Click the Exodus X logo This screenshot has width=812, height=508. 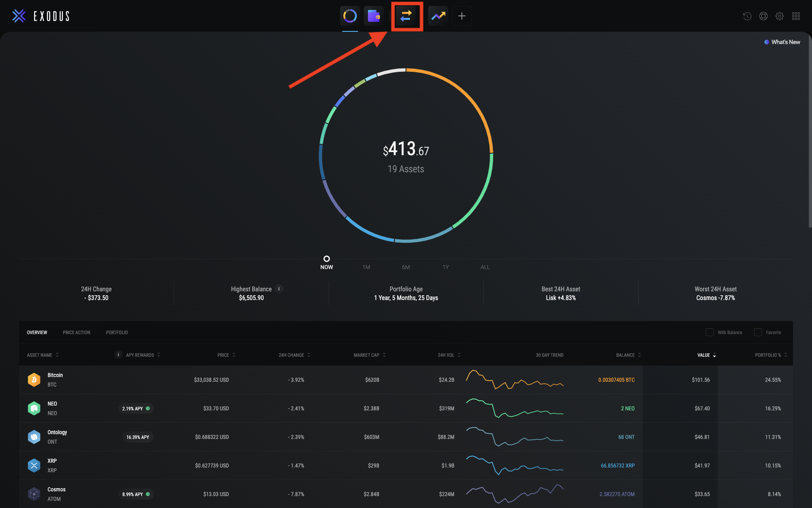[19, 16]
